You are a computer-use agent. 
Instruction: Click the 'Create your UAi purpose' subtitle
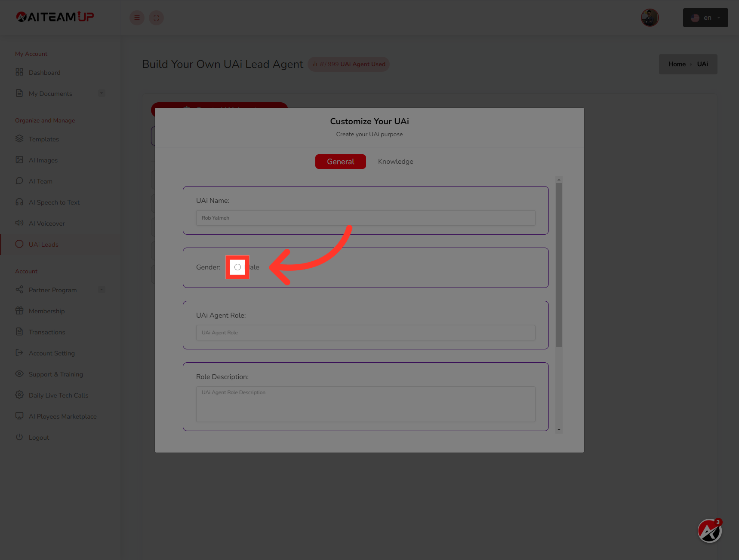pyautogui.click(x=369, y=134)
